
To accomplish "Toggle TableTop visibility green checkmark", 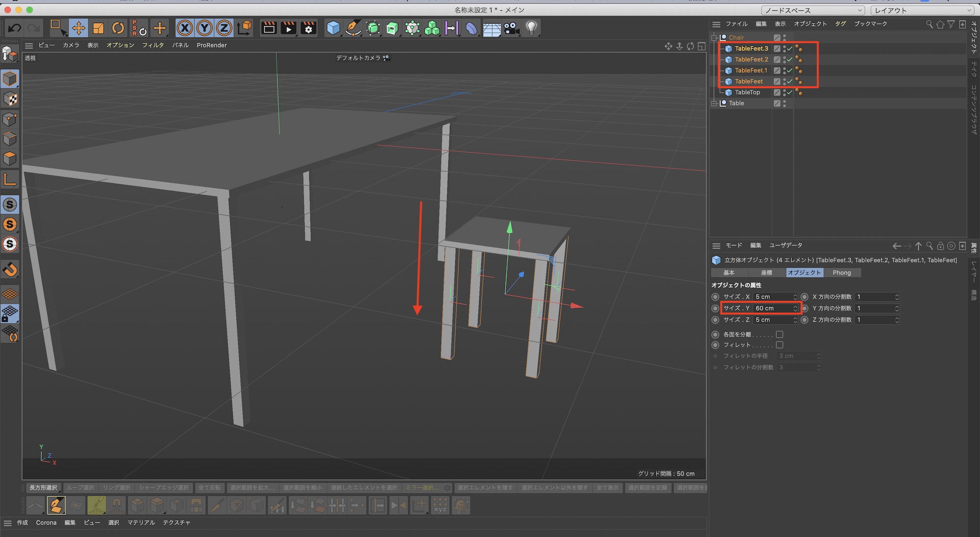I will (x=790, y=92).
